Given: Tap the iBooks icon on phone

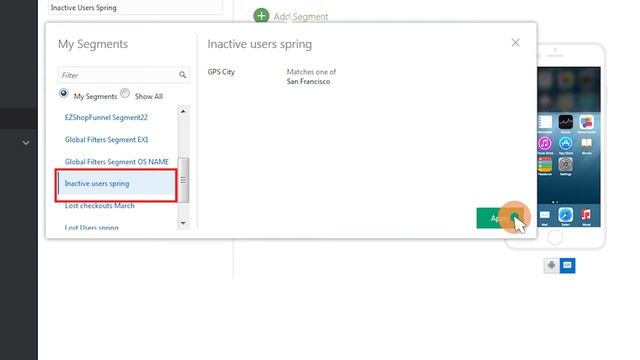Looking at the screenshot, I should (x=587, y=143).
